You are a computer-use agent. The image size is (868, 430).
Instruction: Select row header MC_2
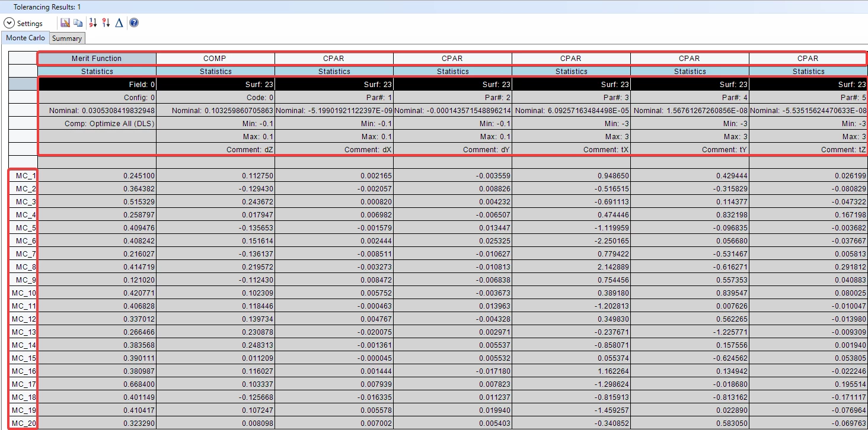(x=23, y=189)
